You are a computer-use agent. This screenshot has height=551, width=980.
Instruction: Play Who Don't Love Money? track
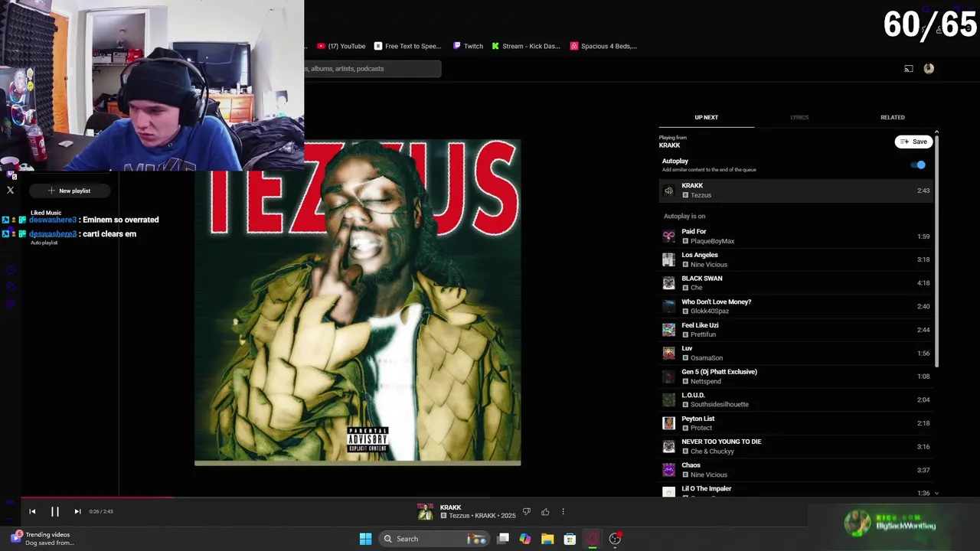pos(796,306)
